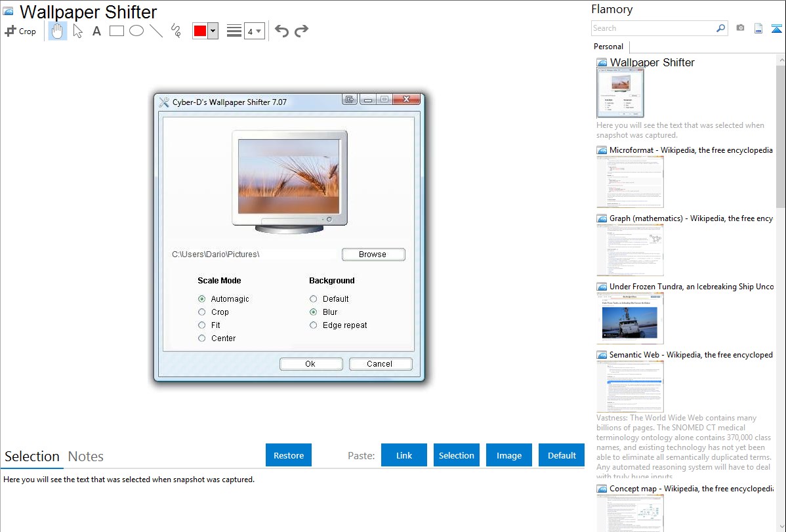The image size is (786, 532).
Task: Click the document icon in Flamory panel
Action: point(758,28)
